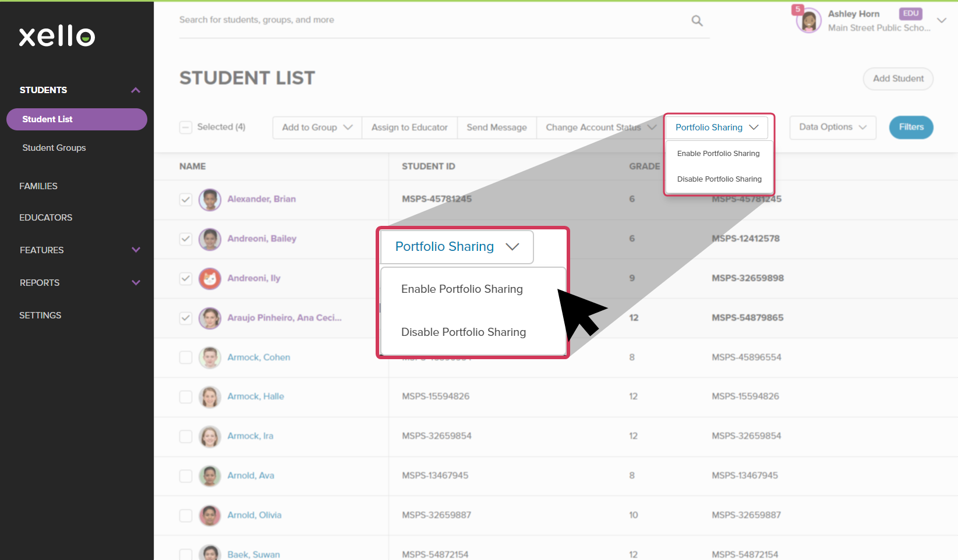Click Ily Andreoni's fox avatar icon
The height and width of the screenshot is (560, 958).
point(210,278)
